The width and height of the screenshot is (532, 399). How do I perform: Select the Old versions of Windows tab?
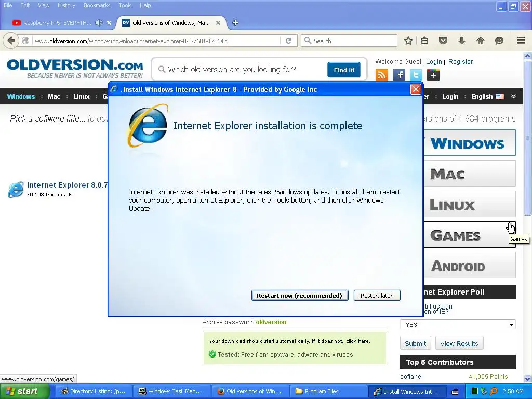(171, 23)
